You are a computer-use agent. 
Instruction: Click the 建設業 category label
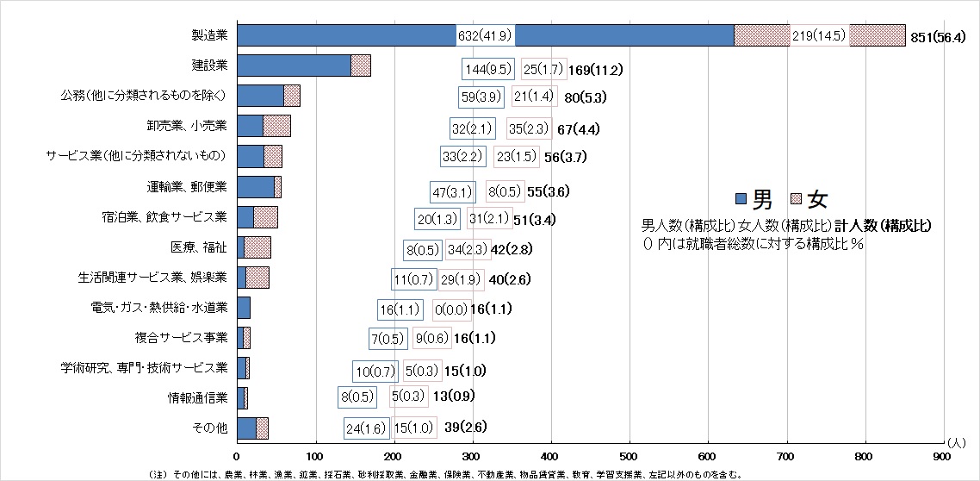tap(208, 65)
